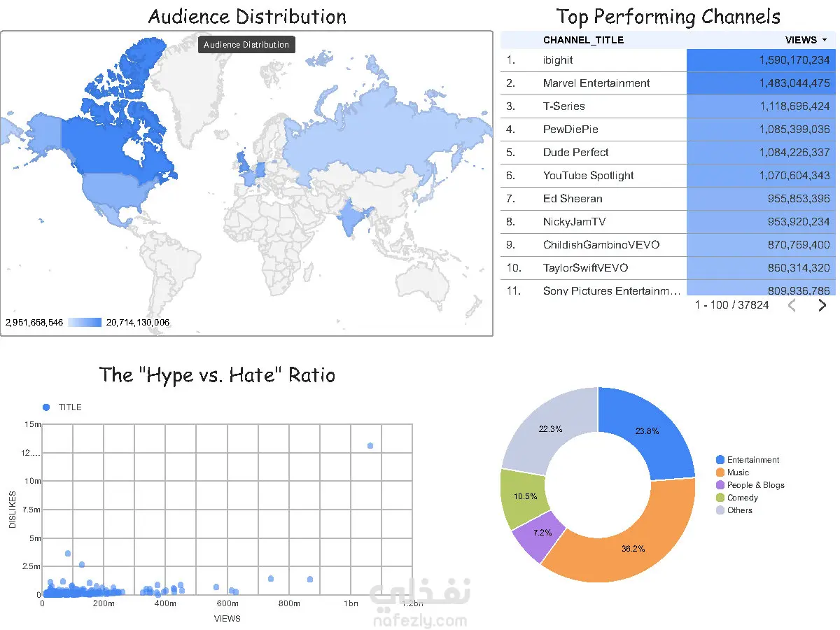Select the Ed Sheeran channel row
This screenshot has height=630, width=840.
click(668, 199)
